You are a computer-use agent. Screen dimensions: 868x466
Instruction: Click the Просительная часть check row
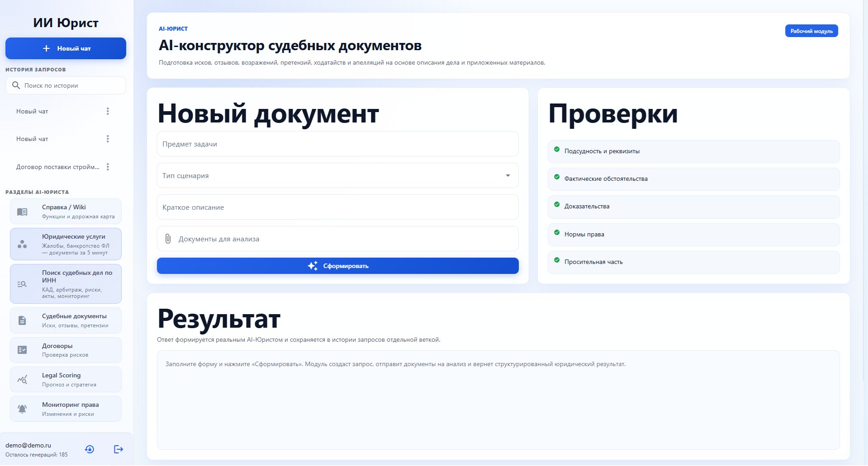click(693, 262)
